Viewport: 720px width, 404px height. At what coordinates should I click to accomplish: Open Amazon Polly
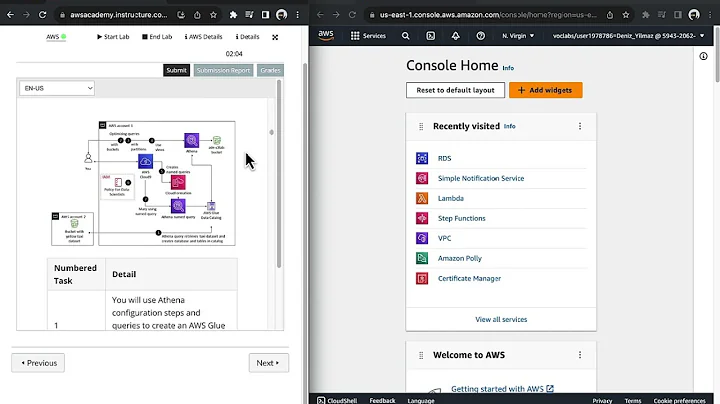[460, 258]
